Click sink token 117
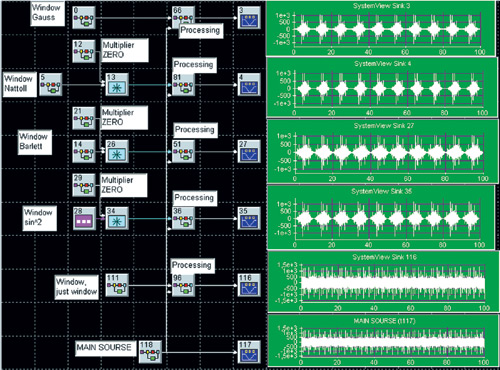 pyautogui.click(x=249, y=352)
